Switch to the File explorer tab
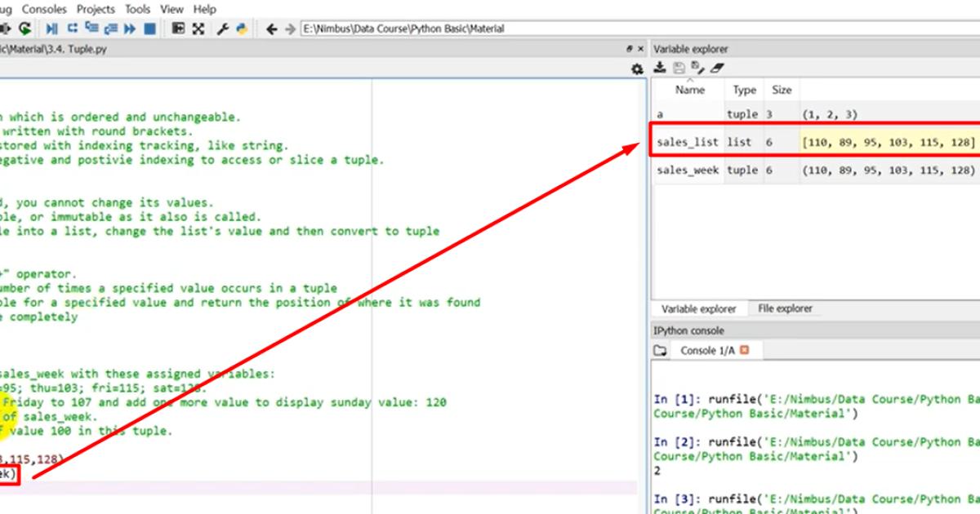The height and width of the screenshot is (514, 980). (785, 309)
